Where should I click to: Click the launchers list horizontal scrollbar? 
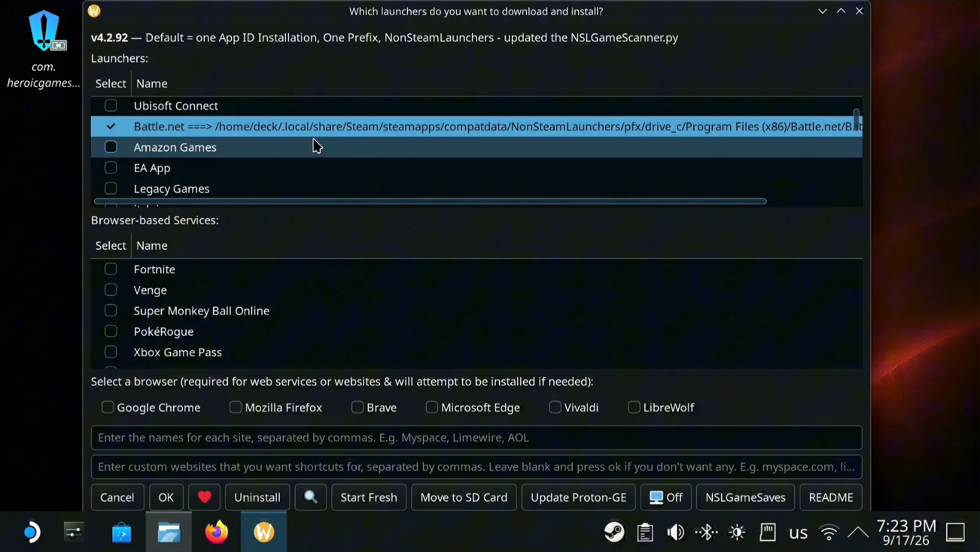coord(430,201)
